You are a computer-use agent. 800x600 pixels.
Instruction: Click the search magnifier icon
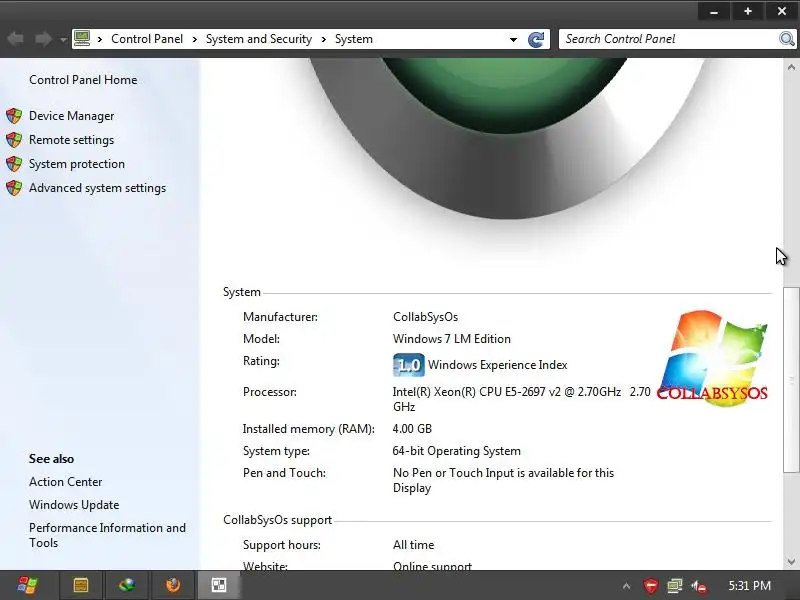pos(787,39)
